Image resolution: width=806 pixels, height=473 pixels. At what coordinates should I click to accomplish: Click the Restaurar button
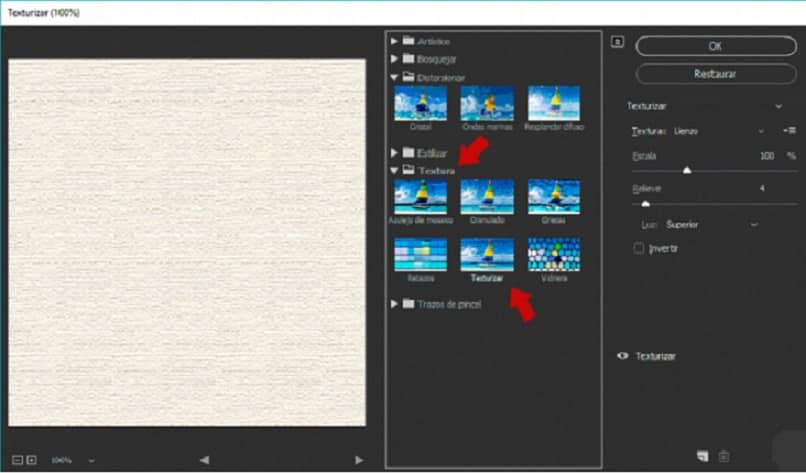[x=716, y=74]
